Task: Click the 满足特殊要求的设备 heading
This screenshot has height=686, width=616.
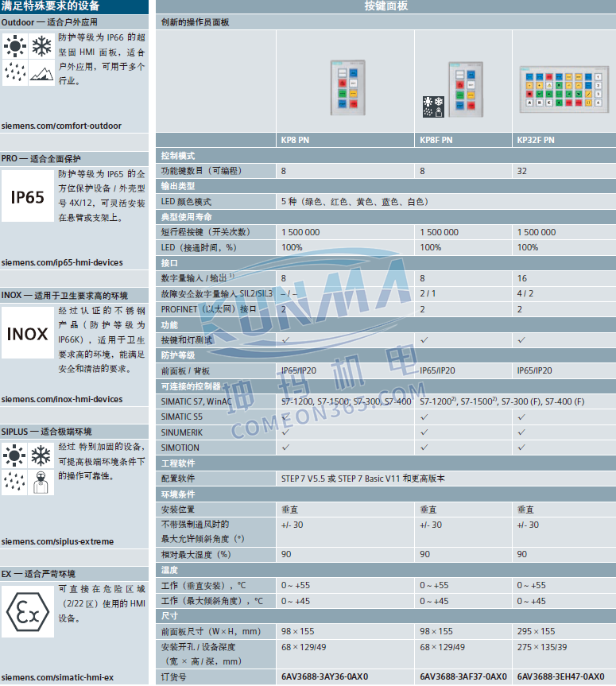Action: point(50,6)
